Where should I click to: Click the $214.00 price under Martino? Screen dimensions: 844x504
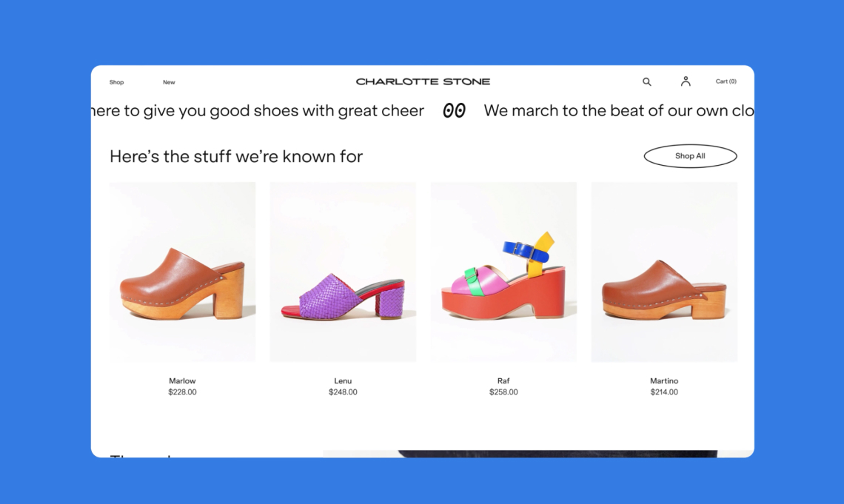click(x=664, y=392)
